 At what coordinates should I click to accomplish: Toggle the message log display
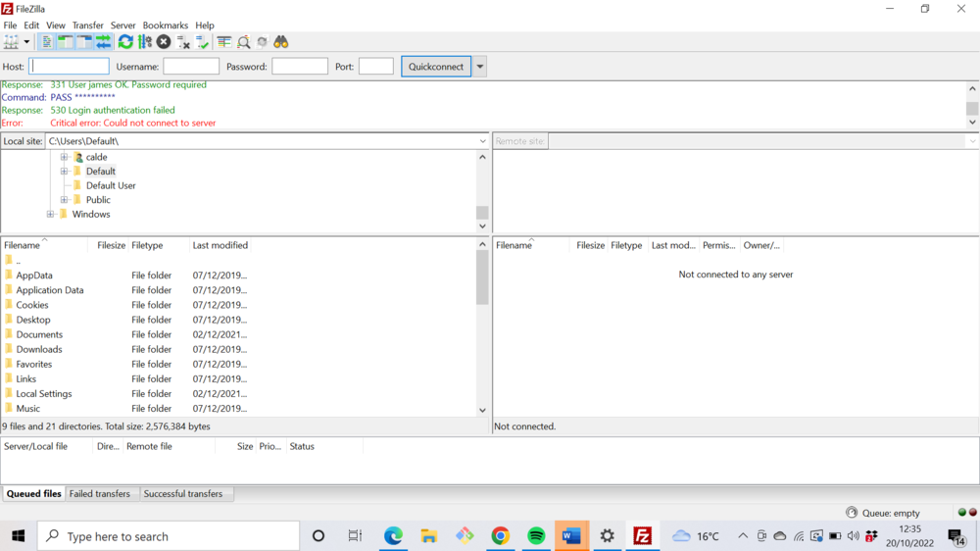tap(47, 42)
